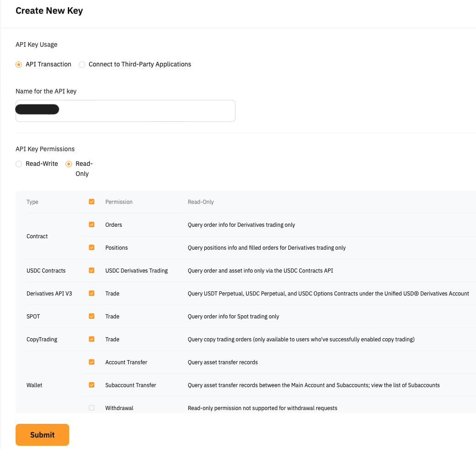The width and height of the screenshot is (476, 449).
Task: Toggle USDC Derivatives Trading checkbox
Action: pos(92,270)
